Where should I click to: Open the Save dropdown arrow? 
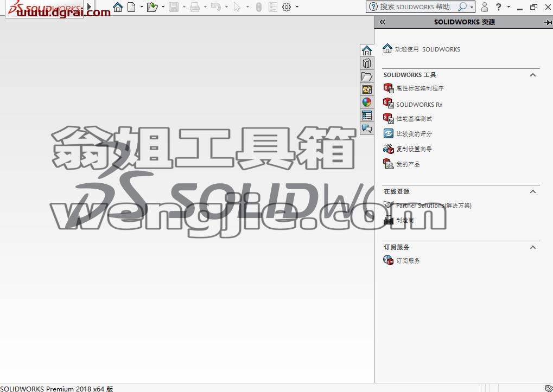point(184,7)
